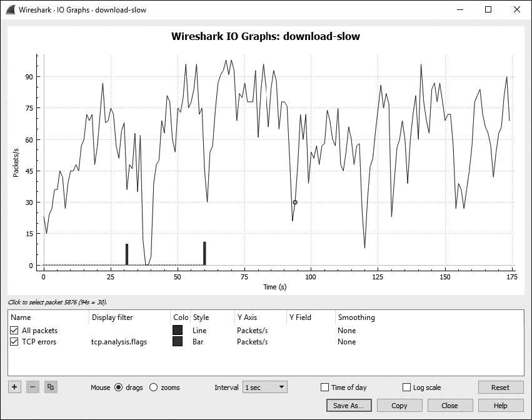Minimize the IO Graphs window
The image size is (532, 420).
460,9
